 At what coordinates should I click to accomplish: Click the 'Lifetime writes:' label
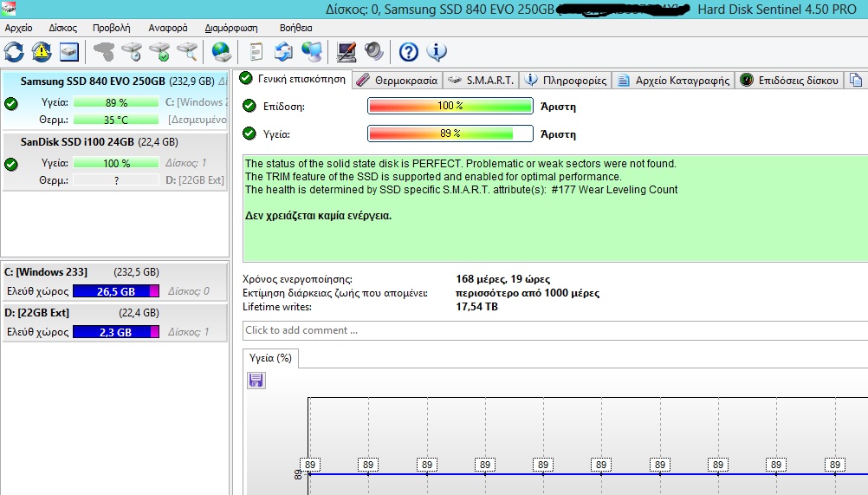tap(277, 307)
